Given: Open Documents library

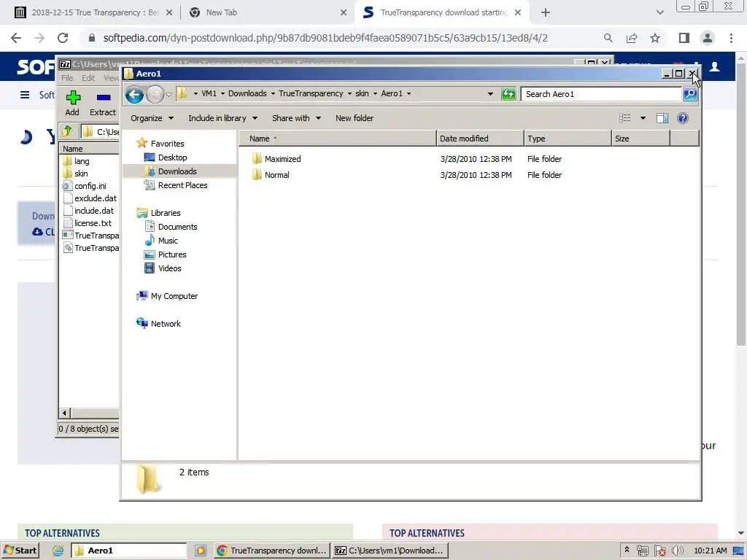Looking at the screenshot, I should click(x=171, y=227).
